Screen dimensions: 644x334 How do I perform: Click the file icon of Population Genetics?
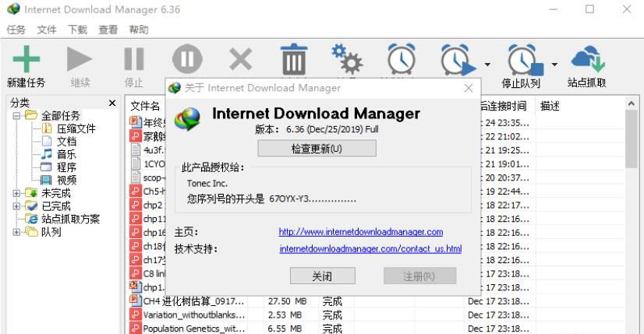pyautogui.click(x=136, y=329)
